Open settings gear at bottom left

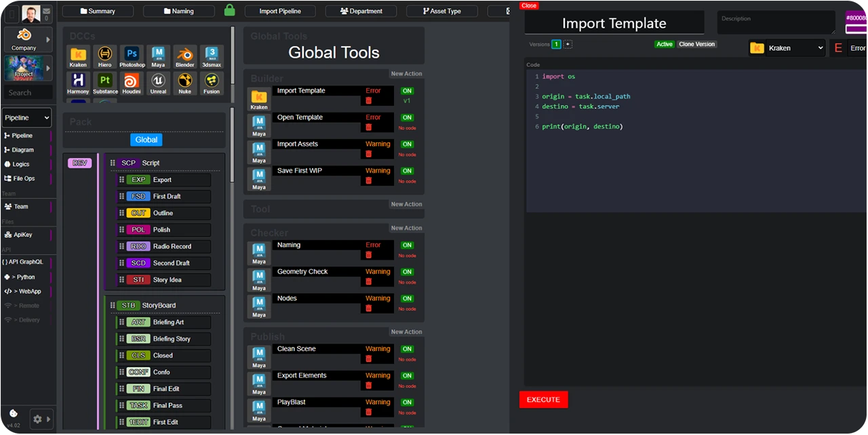[x=37, y=419]
